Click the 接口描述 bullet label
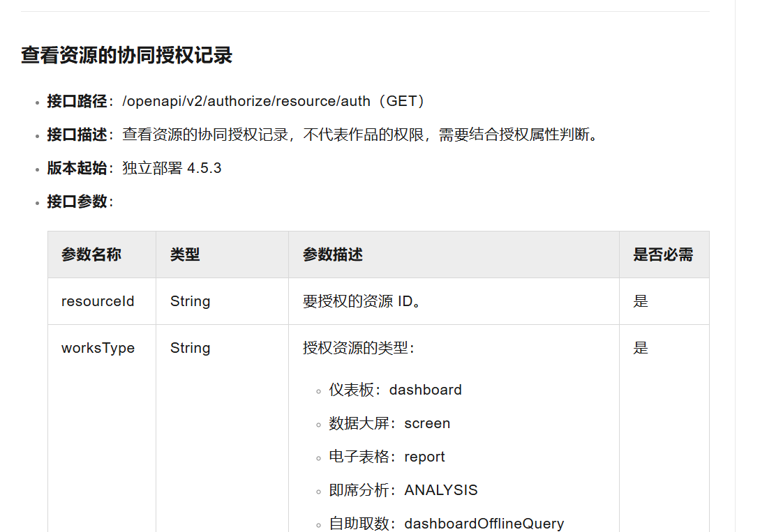The width and height of the screenshot is (760, 532). (x=77, y=135)
